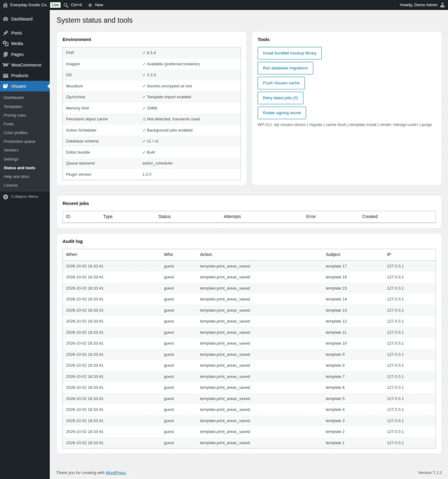
Task: Click the Created column header
Action: (x=370, y=217)
